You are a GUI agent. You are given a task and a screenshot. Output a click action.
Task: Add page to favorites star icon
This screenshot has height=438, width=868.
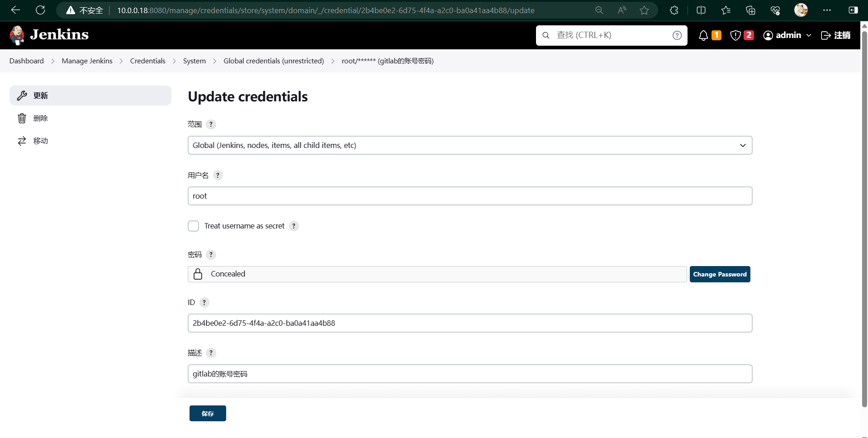[x=644, y=10]
